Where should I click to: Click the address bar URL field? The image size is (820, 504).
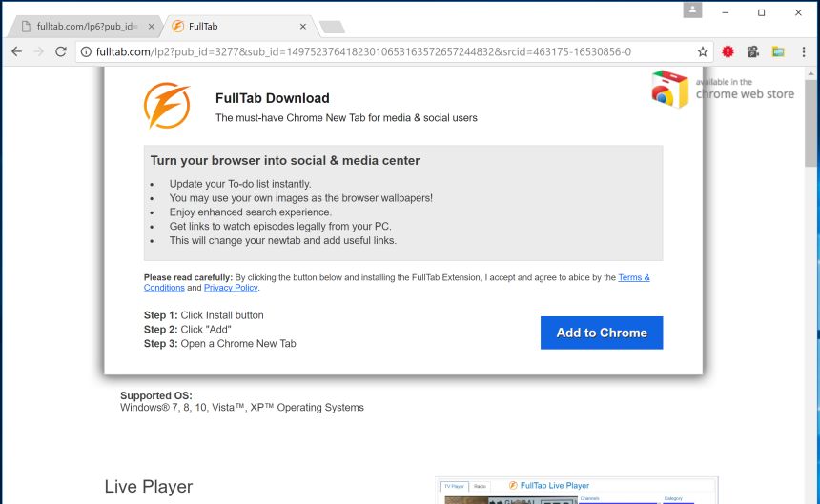381,51
